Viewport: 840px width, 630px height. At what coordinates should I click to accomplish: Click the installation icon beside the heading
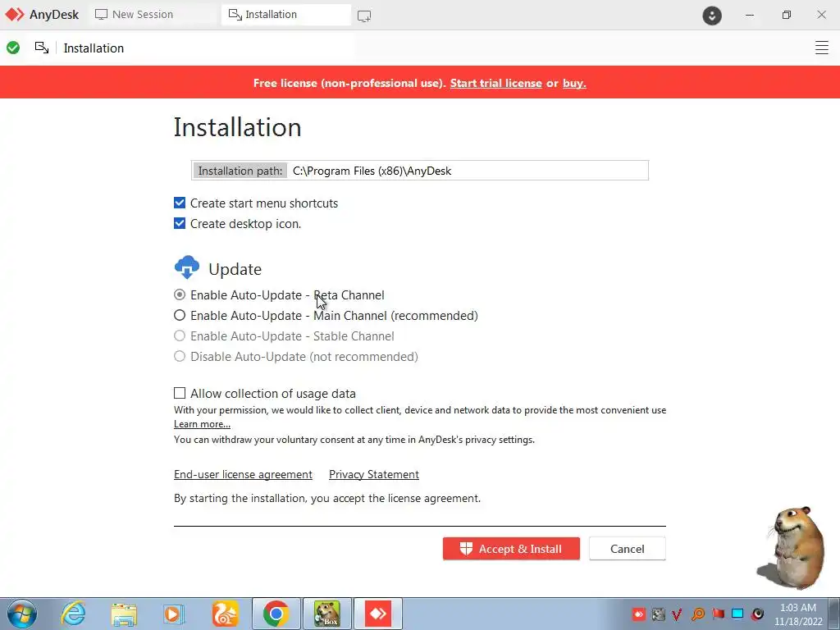tap(42, 48)
